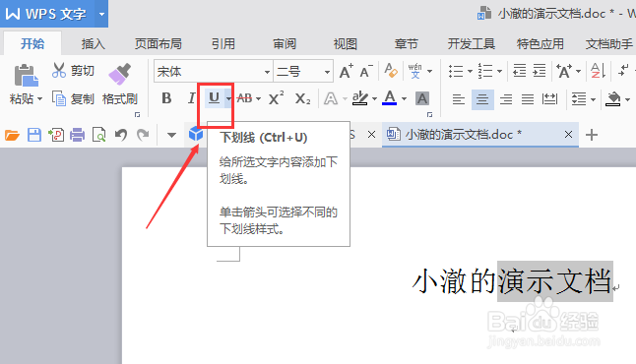Click the Copy icon
Viewport: 636px width, 364px height.
59,98
